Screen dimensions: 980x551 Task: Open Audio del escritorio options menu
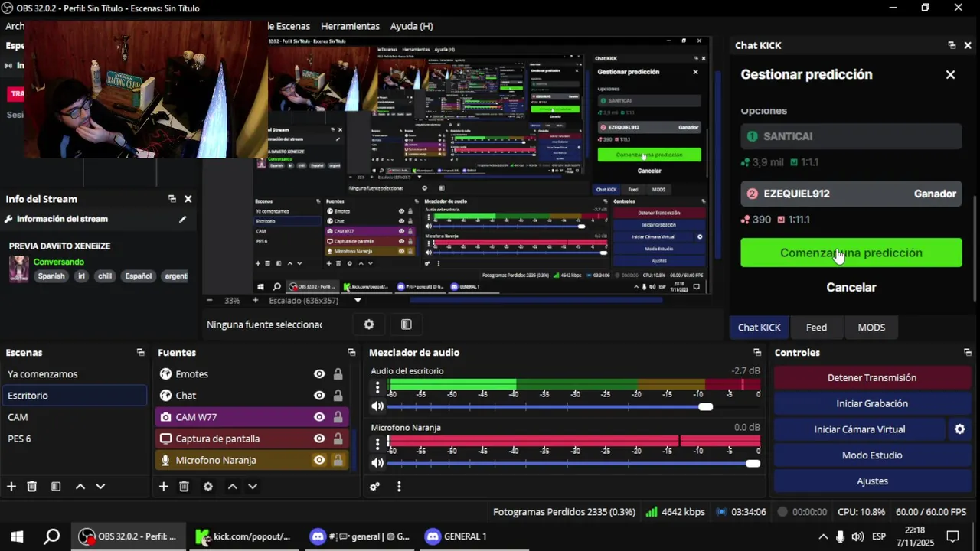(377, 388)
